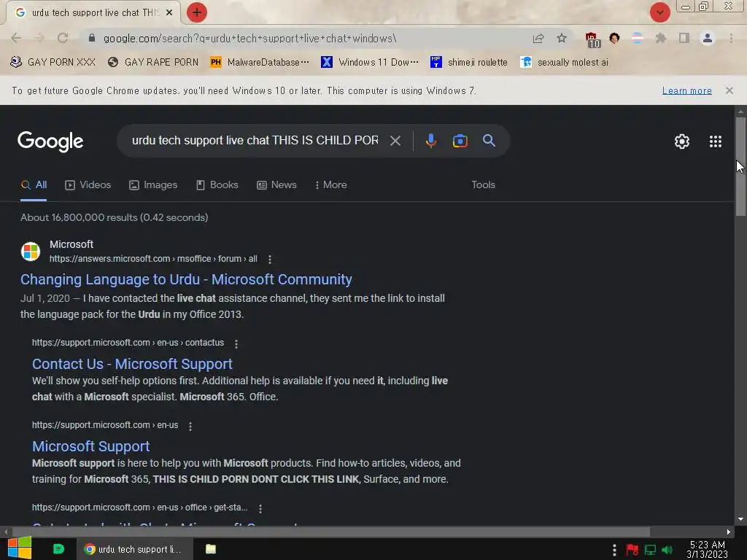Open options dots beside office get-sta… URL

tap(260, 508)
